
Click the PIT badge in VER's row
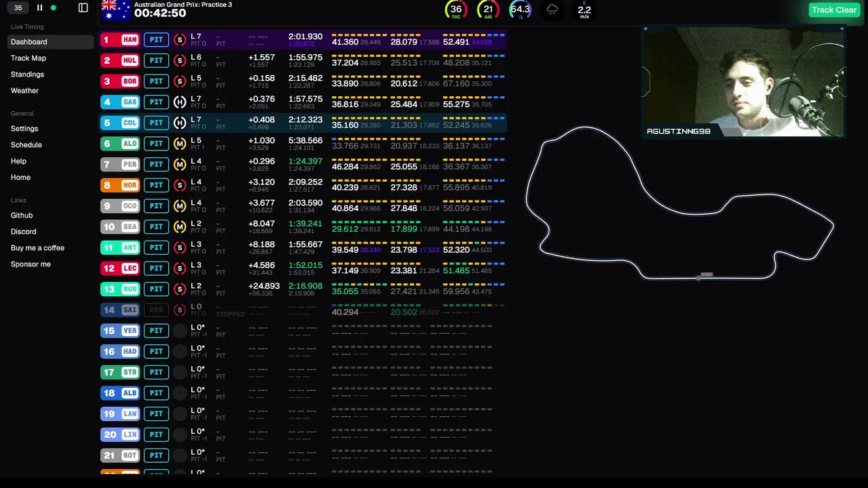click(156, 331)
